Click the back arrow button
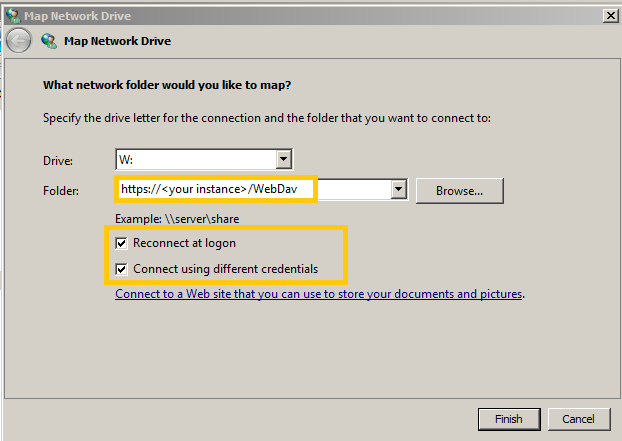 (18, 40)
